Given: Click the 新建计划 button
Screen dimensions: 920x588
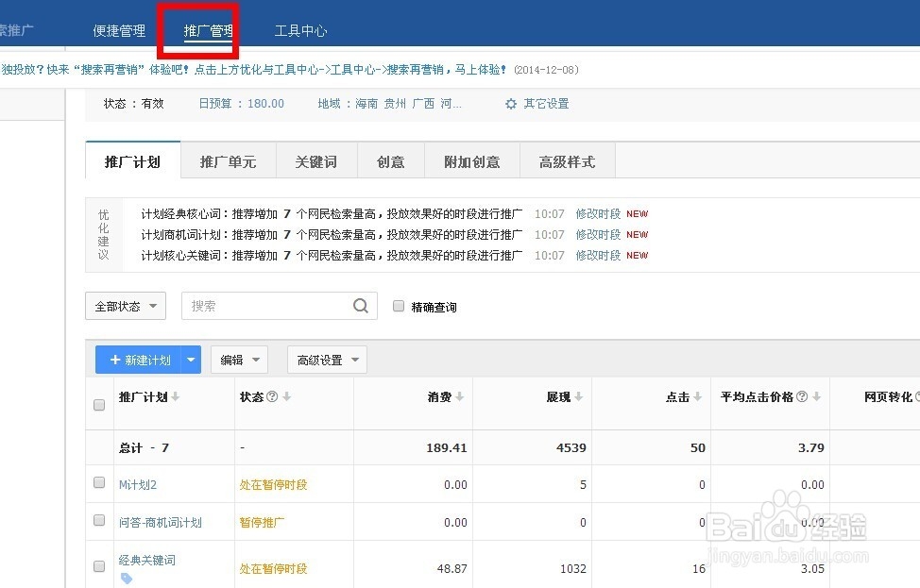Looking at the screenshot, I should (x=142, y=360).
